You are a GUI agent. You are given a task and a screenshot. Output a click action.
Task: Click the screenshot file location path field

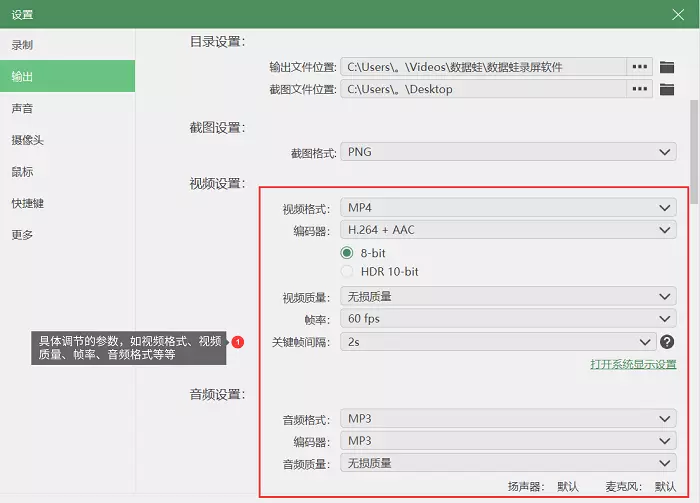483,89
